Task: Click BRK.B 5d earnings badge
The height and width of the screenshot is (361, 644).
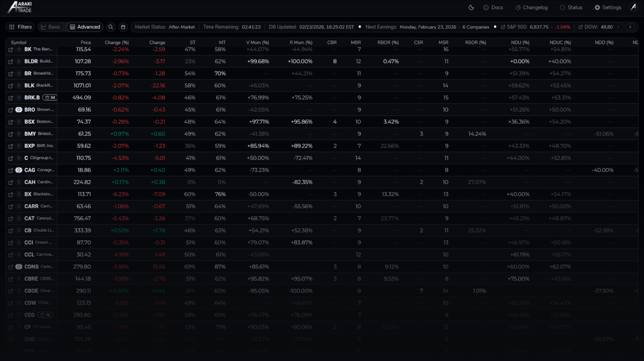Action: tap(50, 98)
